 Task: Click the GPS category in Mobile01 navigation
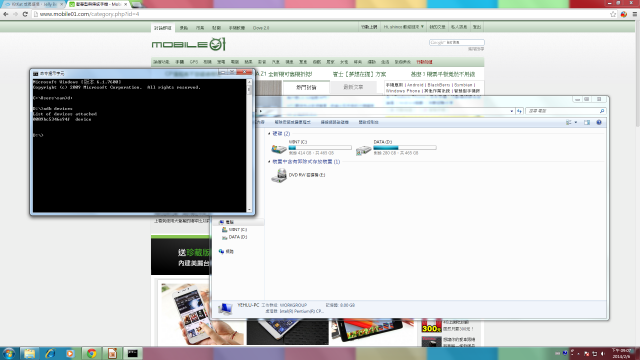coord(193,62)
